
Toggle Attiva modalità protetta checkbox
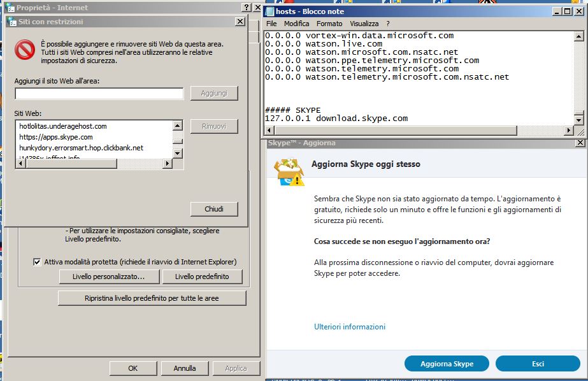coord(37,262)
